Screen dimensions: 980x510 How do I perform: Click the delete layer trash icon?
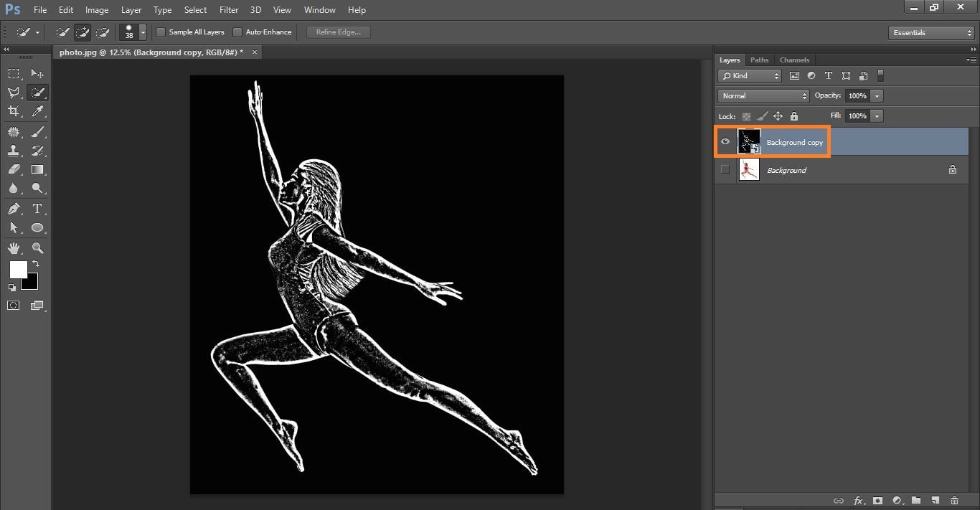click(x=954, y=500)
